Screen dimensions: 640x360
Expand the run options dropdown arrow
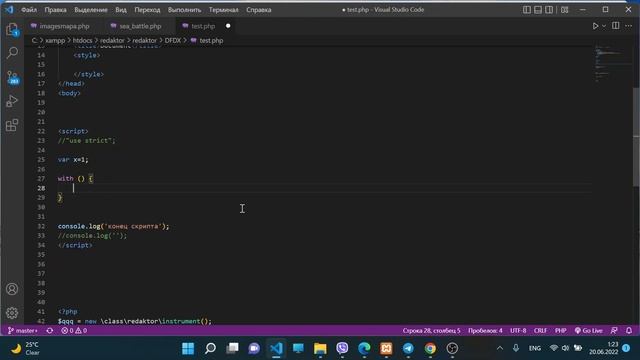(x=604, y=26)
